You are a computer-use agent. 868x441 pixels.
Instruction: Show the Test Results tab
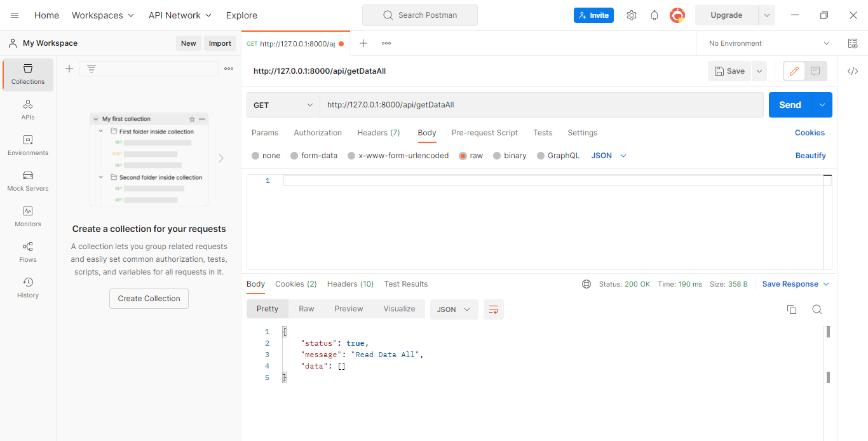pos(406,284)
